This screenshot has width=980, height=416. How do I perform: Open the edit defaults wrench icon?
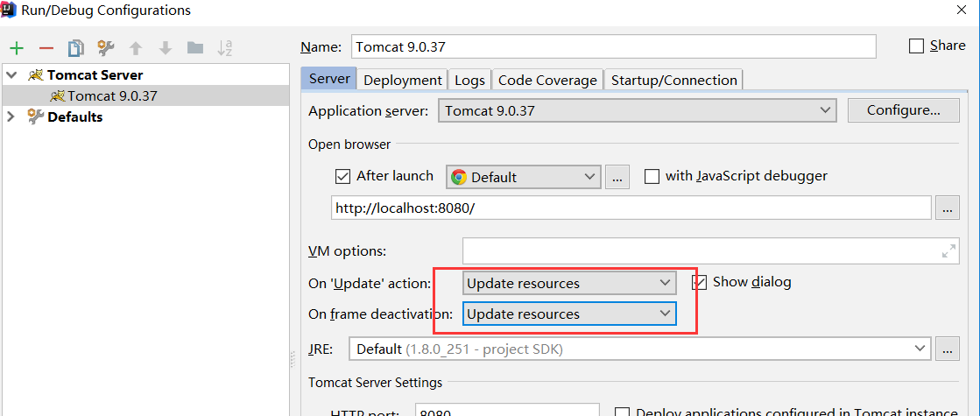106,48
